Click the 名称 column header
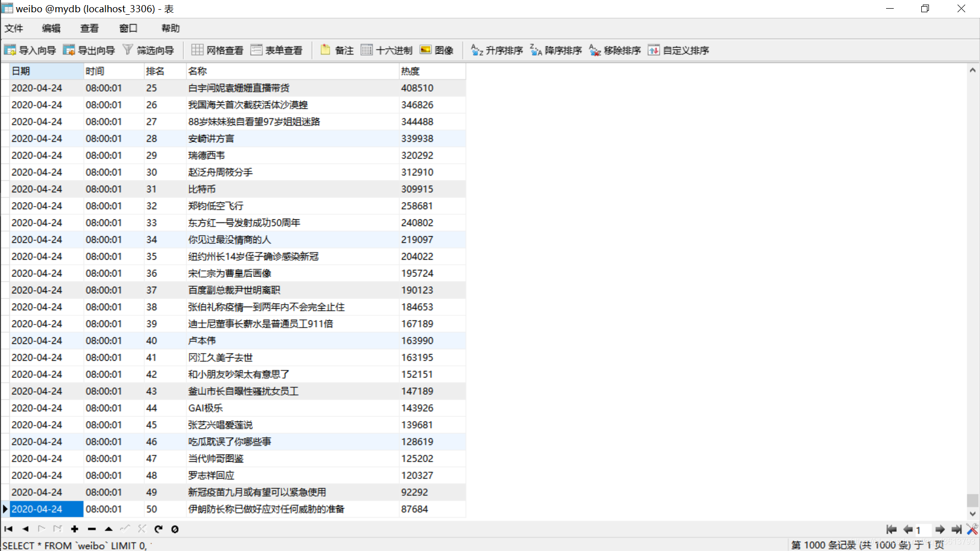Viewport: 980px width, 551px height. [292, 71]
